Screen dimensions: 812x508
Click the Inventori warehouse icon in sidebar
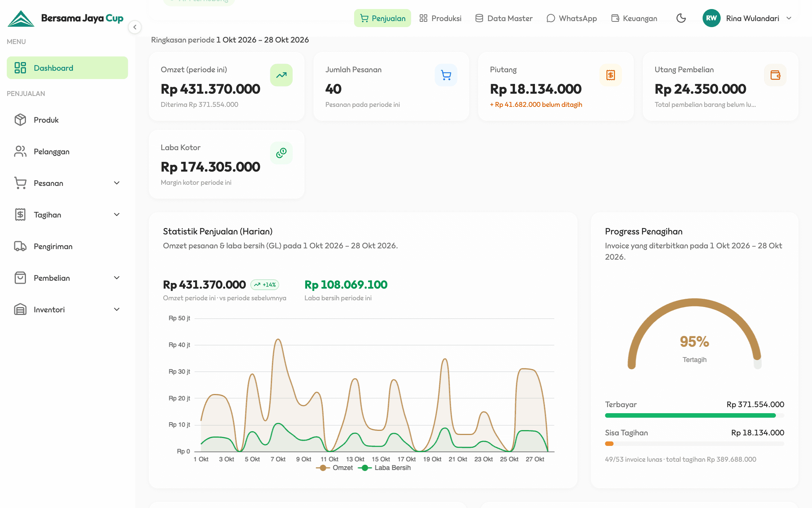pos(20,309)
